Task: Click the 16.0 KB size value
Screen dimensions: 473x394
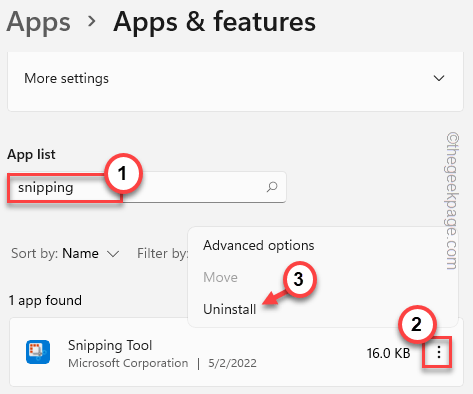Action: [x=388, y=353]
